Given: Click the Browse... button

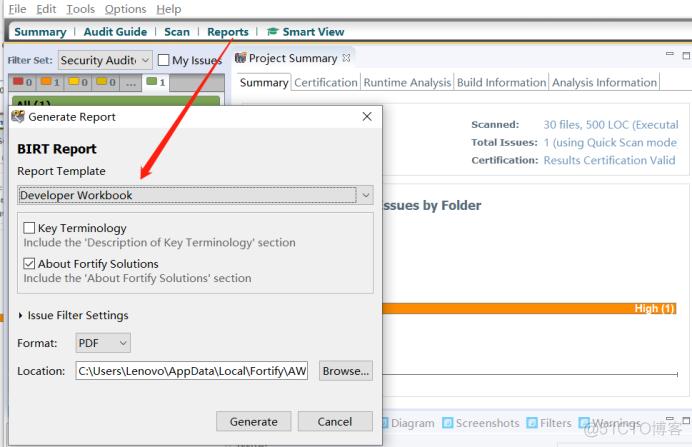Looking at the screenshot, I should [346, 371].
